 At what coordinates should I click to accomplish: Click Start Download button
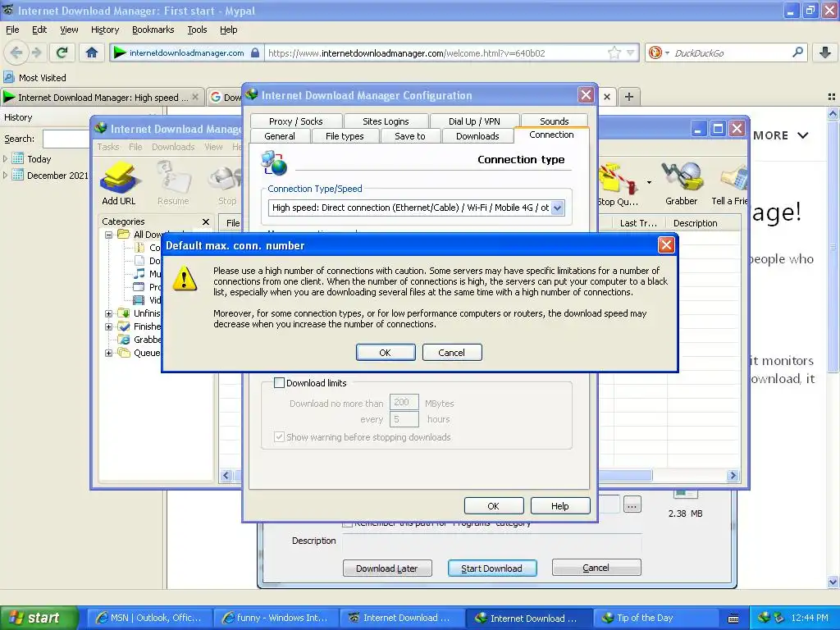pyautogui.click(x=492, y=568)
